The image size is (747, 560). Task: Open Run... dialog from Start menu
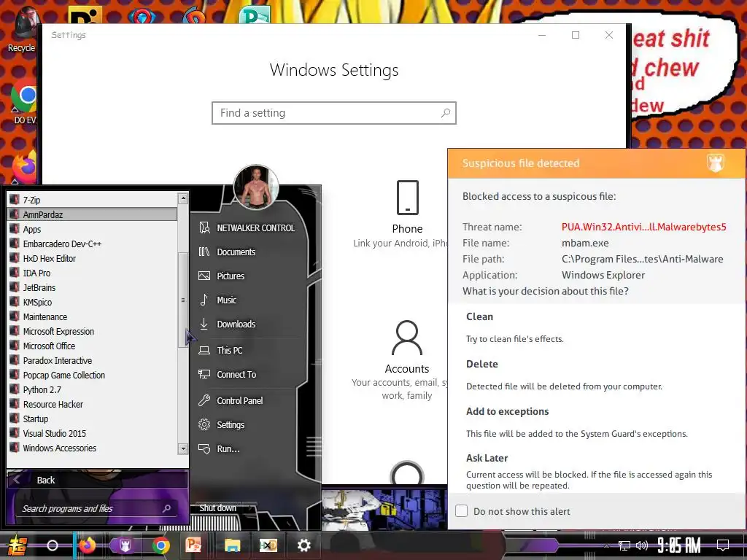pos(248,449)
